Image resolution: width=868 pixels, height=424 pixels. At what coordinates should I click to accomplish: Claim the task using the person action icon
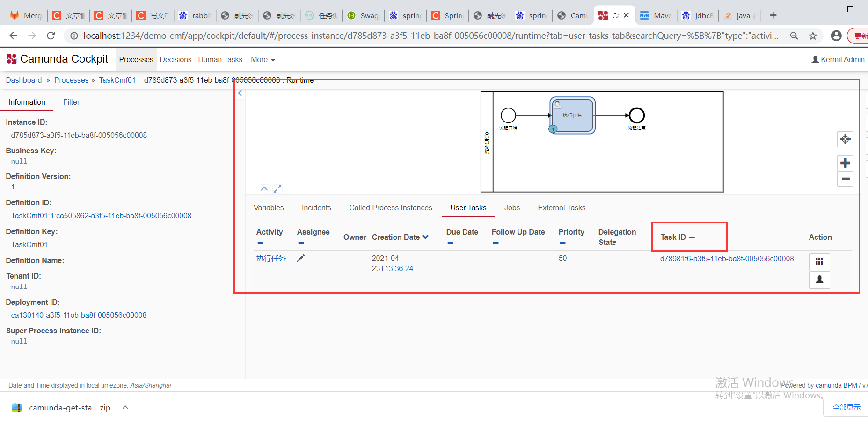pyautogui.click(x=819, y=280)
